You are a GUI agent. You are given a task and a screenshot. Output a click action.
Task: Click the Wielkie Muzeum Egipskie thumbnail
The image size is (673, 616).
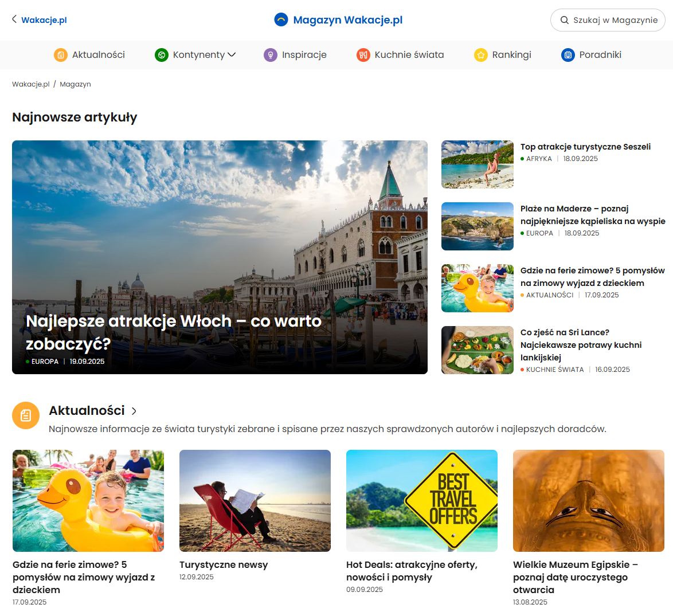588,500
